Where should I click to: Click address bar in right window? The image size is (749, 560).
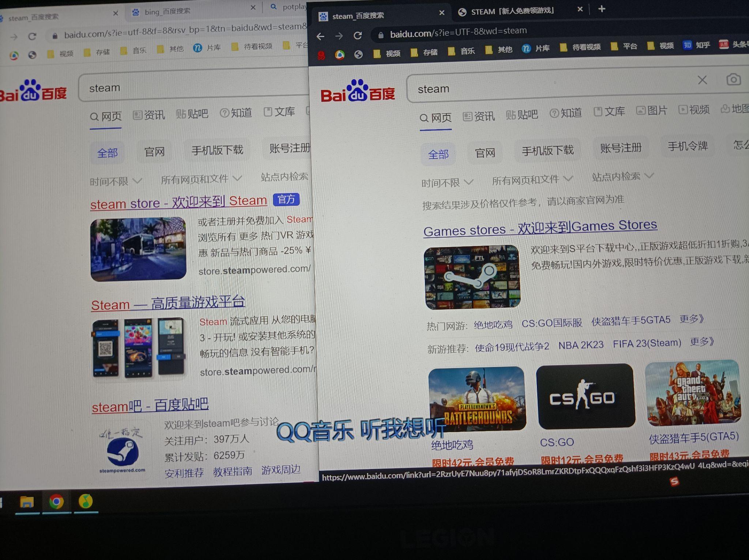click(560, 31)
